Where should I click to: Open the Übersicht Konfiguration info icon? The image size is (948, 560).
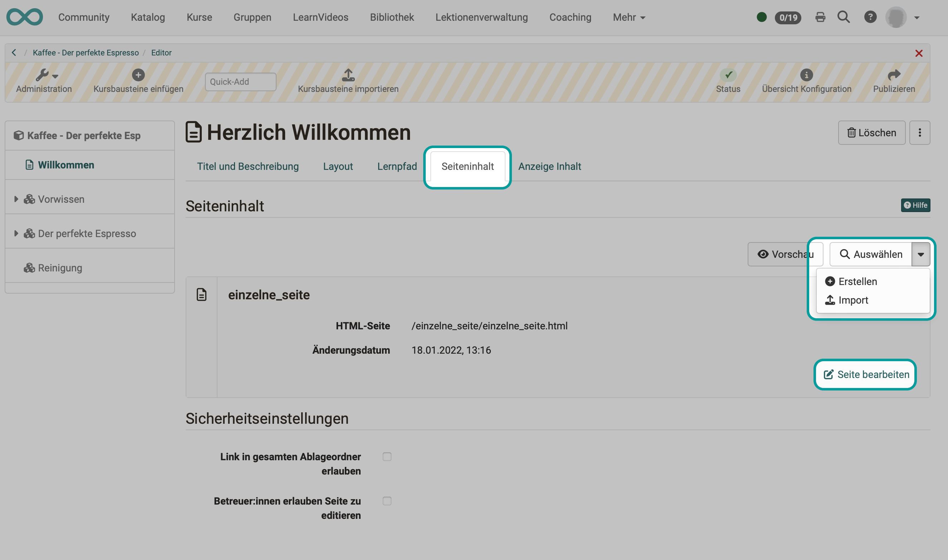click(x=807, y=75)
